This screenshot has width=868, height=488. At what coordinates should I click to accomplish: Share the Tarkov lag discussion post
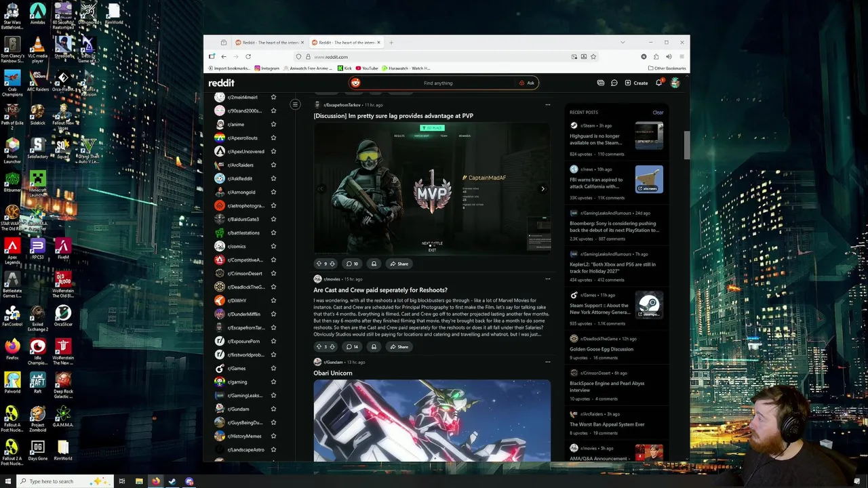399,264
